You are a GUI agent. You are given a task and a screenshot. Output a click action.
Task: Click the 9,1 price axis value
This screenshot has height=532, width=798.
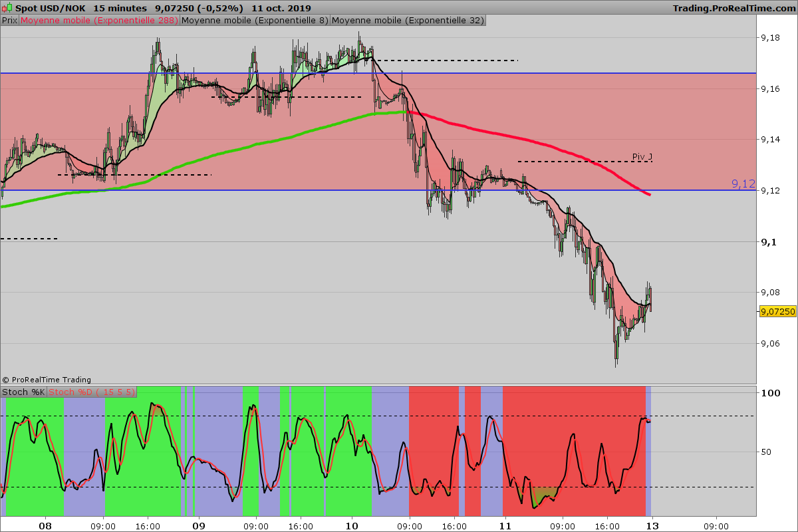[767, 241]
